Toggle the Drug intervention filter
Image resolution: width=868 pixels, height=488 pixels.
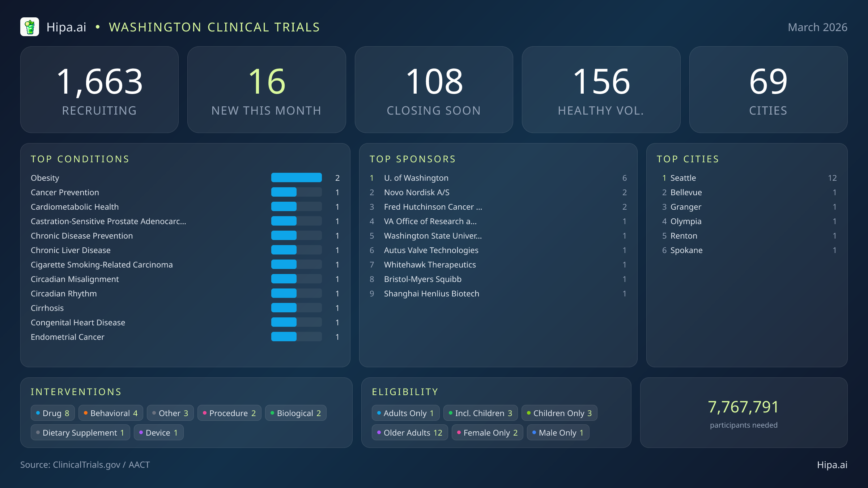tap(52, 413)
